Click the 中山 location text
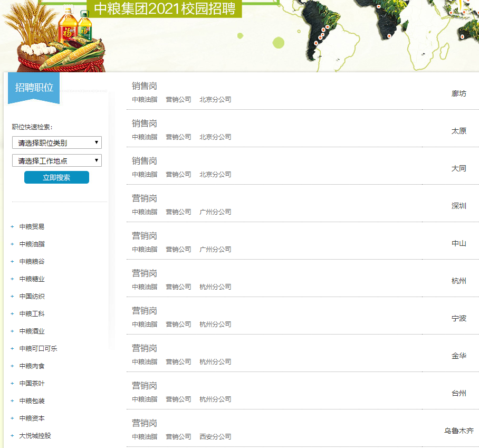The image size is (479, 448). point(459,244)
